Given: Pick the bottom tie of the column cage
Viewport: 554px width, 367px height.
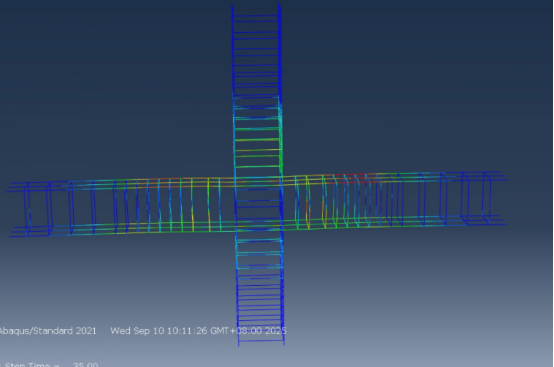Looking at the screenshot, I should coord(261,342).
